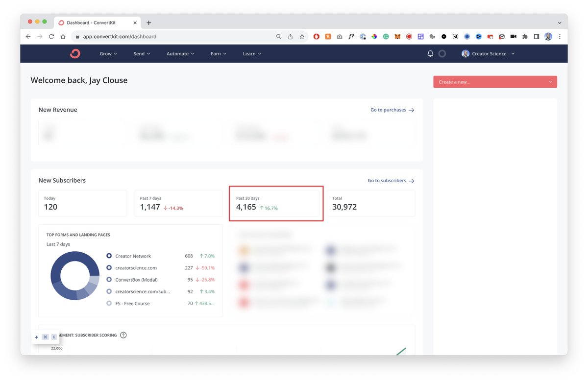Screen dimensions: 588x382
Task: Open the Grammarly extension
Action: tap(386, 37)
